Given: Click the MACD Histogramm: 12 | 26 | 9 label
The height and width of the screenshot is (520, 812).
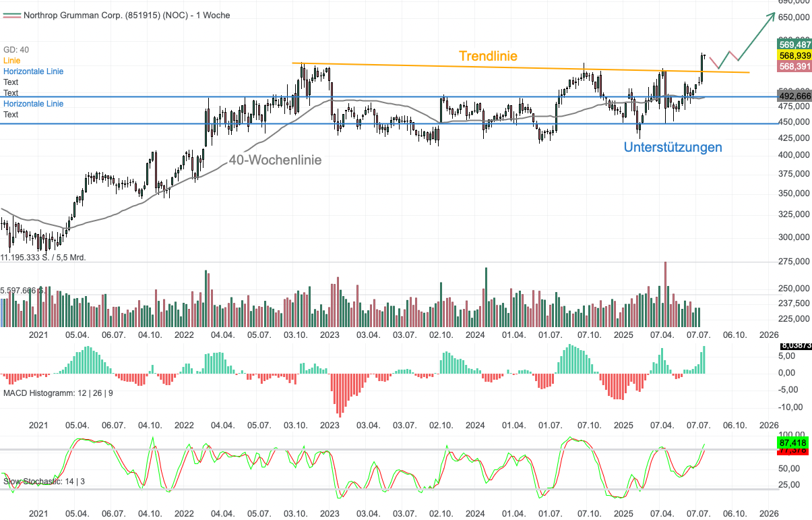Looking at the screenshot, I should (58, 393).
